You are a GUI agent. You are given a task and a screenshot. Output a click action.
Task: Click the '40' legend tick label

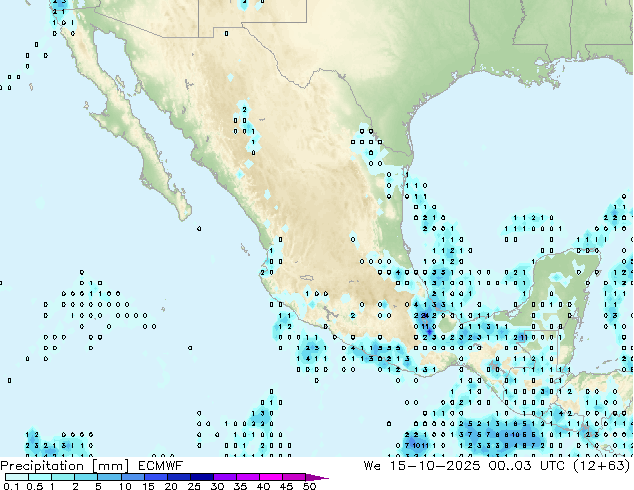click(263, 486)
